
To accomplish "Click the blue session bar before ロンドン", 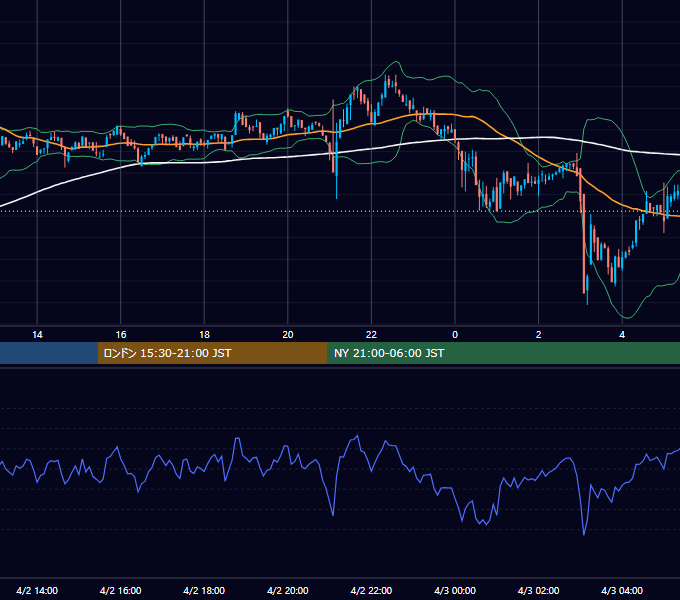I will [49, 353].
